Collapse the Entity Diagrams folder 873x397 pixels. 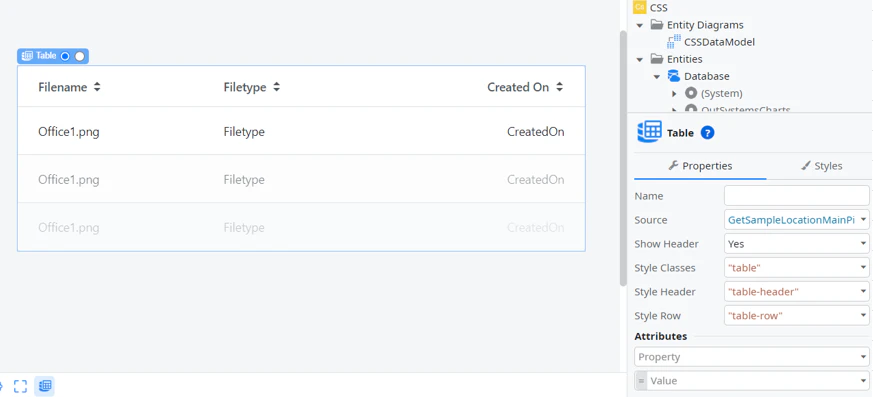[x=639, y=25]
